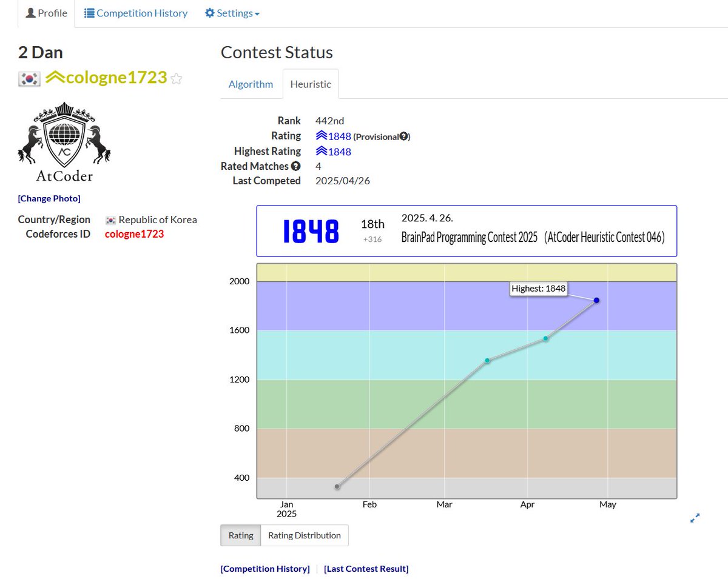This screenshot has width=728, height=579.
Task: Open the Competition History link below the graph
Action: 265,569
